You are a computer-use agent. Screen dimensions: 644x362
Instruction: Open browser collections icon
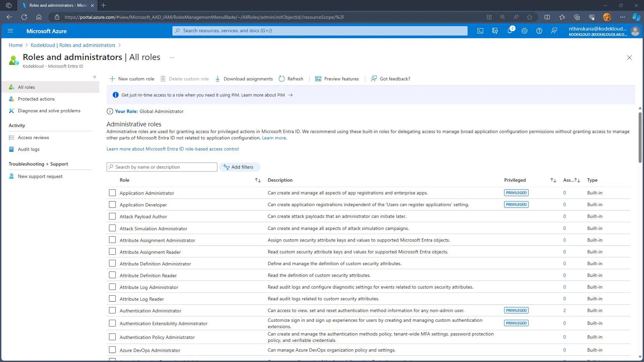click(577, 17)
